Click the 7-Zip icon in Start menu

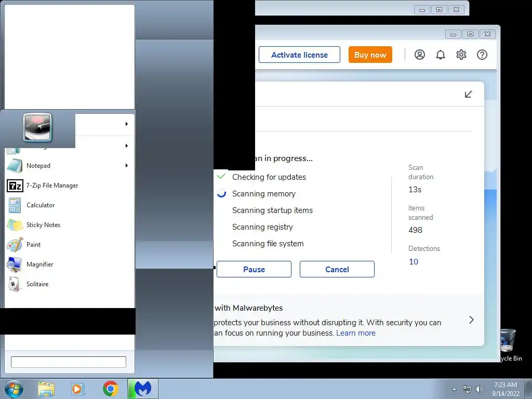click(x=15, y=185)
